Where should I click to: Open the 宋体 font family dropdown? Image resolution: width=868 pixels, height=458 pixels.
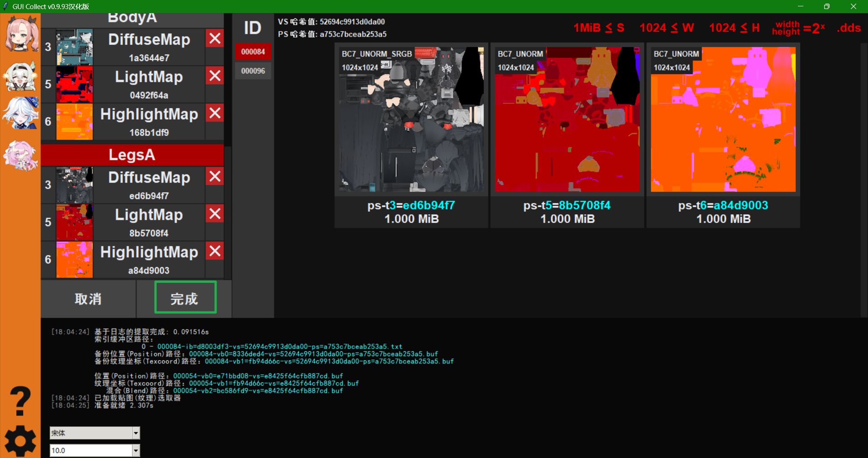tap(94, 433)
